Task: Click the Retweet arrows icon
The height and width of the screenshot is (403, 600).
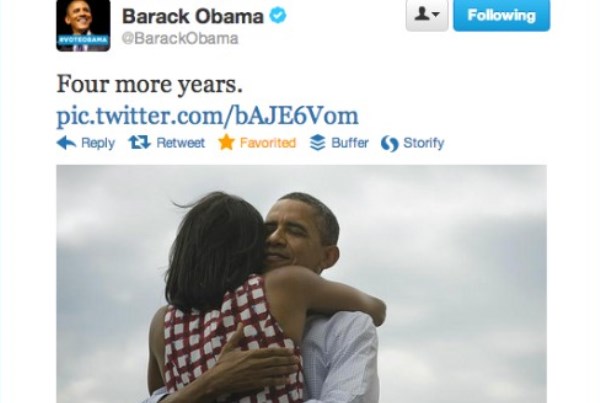Action: (140, 142)
